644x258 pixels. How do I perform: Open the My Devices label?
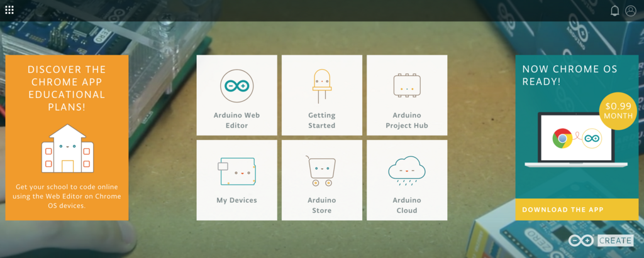pyautogui.click(x=236, y=200)
